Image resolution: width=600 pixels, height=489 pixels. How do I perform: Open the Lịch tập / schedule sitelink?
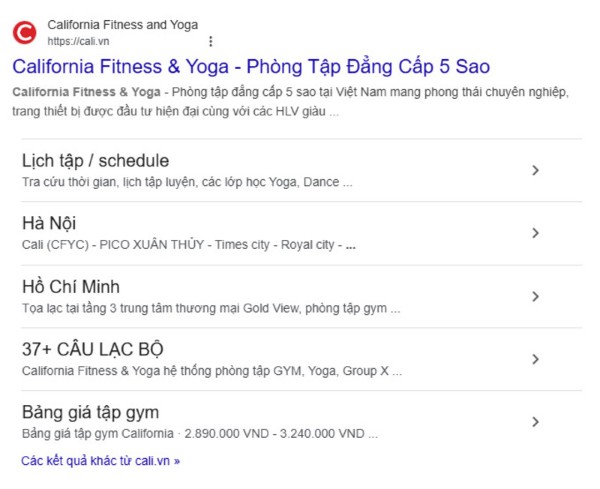(x=95, y=161)
